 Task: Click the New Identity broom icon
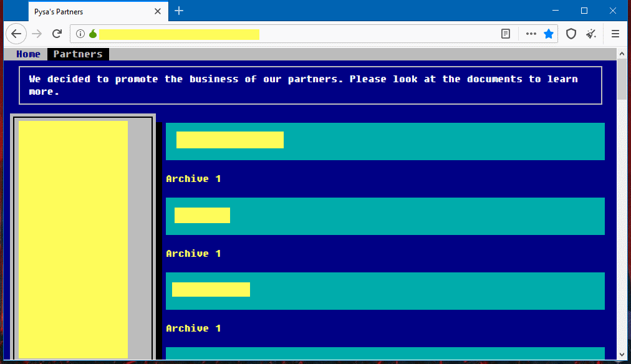pos(590,34)
